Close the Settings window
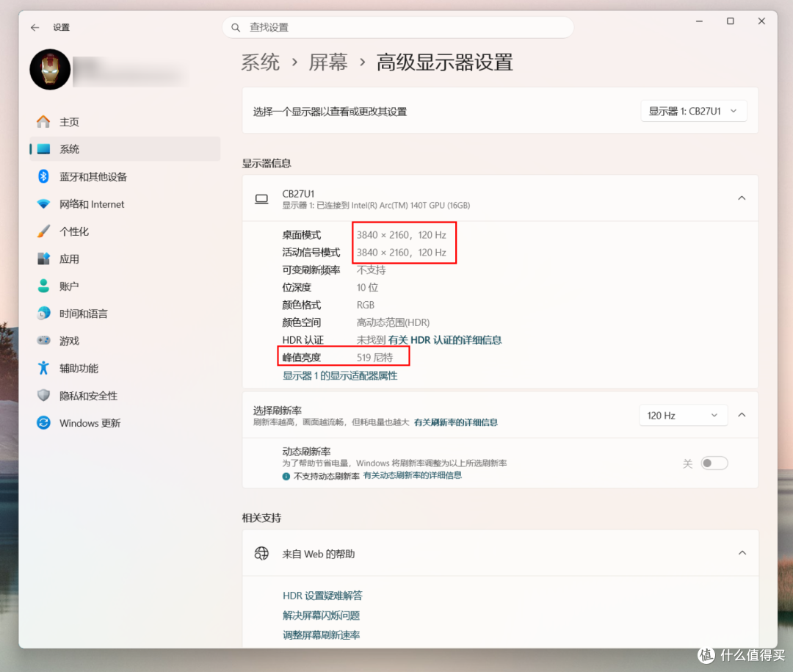 pyautogui.click(x=761, y=21)
